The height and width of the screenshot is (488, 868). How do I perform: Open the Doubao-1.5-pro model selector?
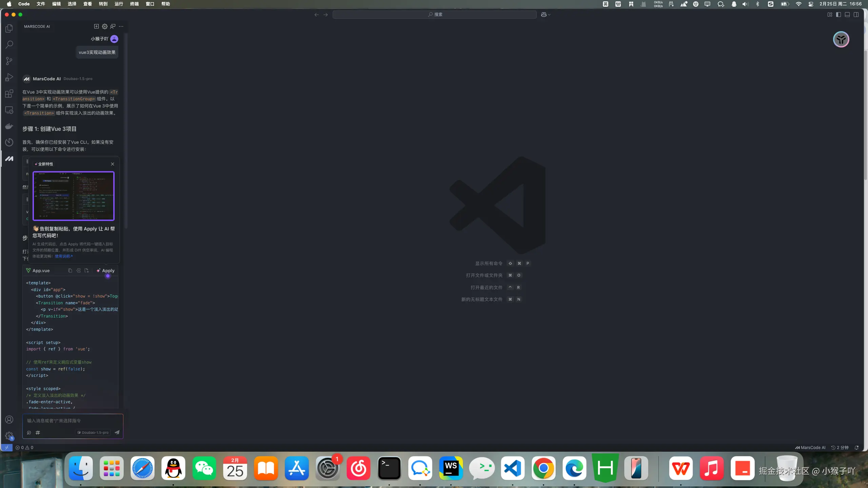(93, 432)
